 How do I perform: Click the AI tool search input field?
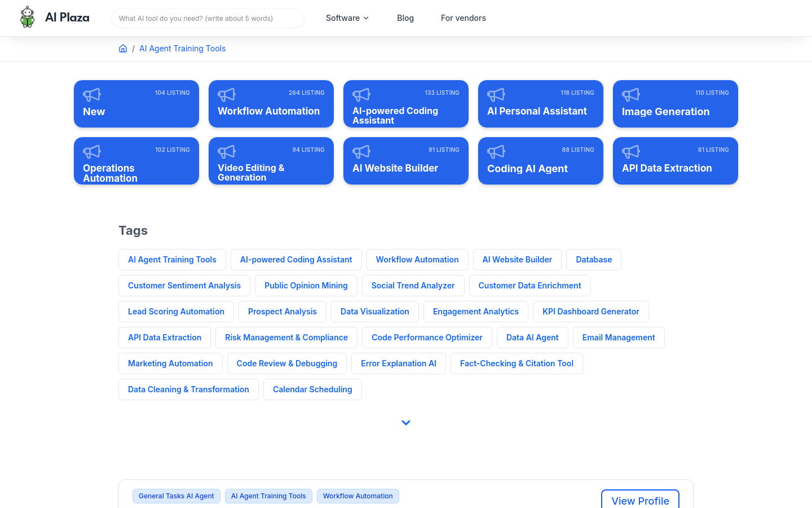208,18
